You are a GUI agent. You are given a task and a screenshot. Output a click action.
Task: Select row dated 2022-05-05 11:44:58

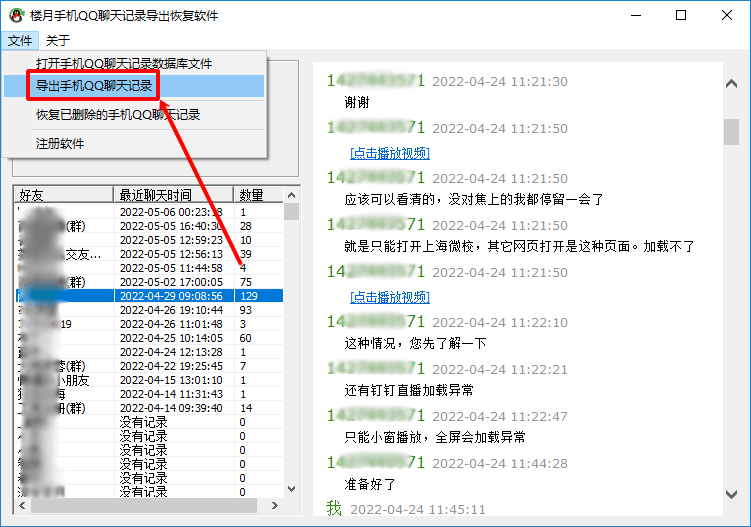pyautogui.click(x=149, y=268)
